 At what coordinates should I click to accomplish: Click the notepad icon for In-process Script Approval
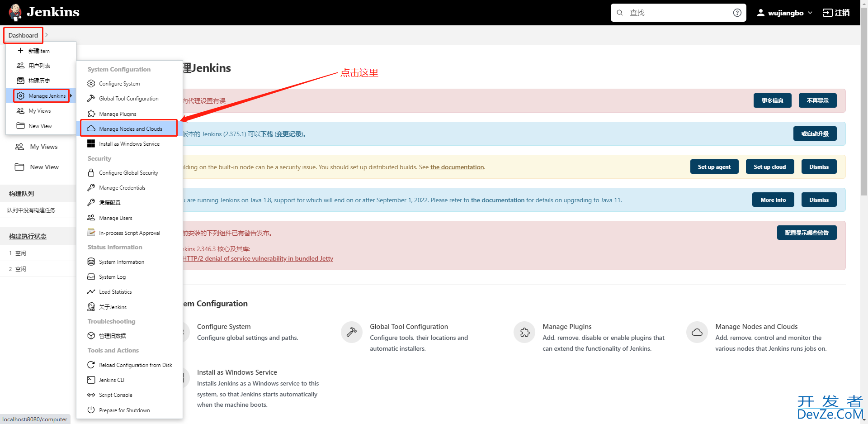pyautogui.click(x=91, y=233)
